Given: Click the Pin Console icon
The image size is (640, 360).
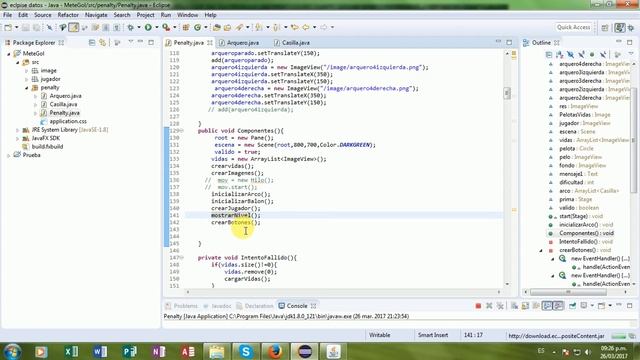Looking at the screenshot, I should (x=572, y=306).
